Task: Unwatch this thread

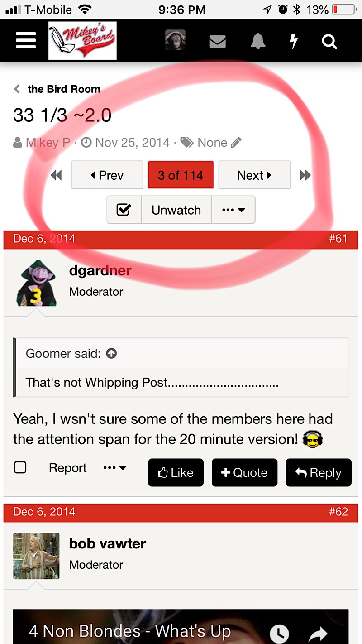Action: coord(176,210)
